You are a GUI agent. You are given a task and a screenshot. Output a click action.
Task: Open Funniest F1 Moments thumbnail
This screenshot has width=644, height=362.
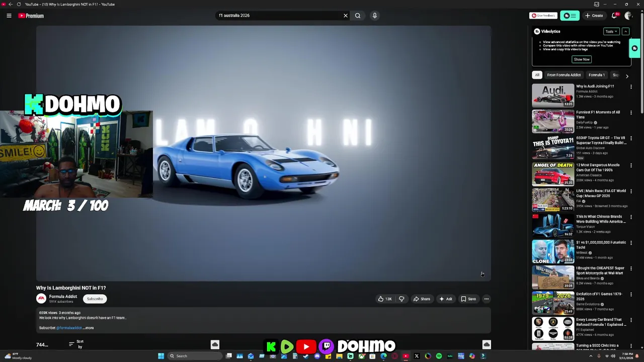tap(553, 121)
